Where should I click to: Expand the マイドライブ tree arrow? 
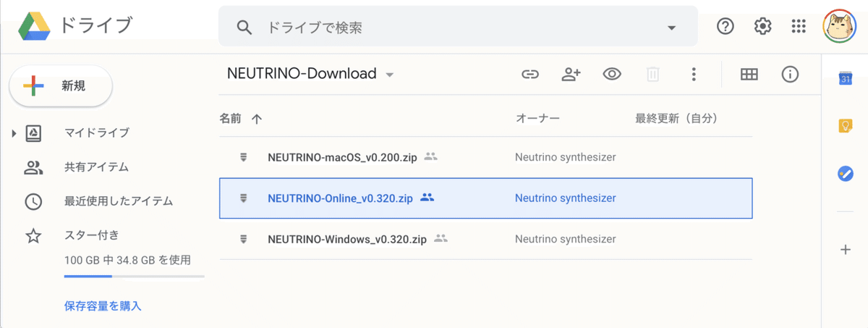point(14,133)
